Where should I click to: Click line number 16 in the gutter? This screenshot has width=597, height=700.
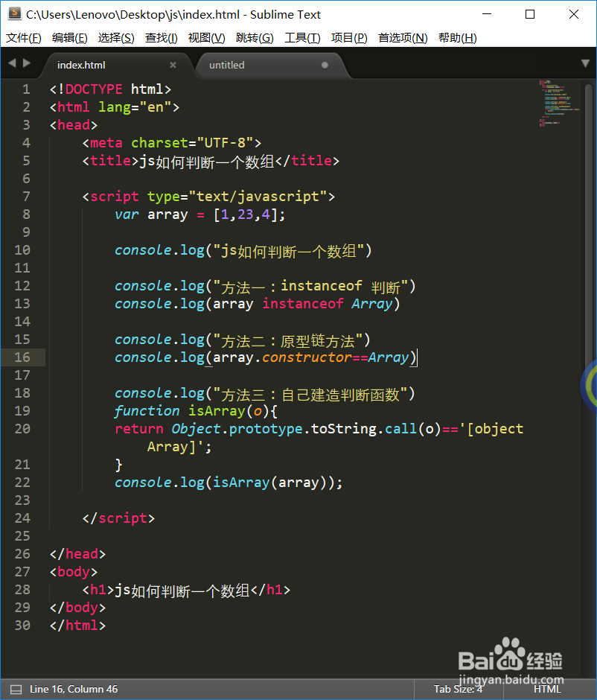point(22,357)
